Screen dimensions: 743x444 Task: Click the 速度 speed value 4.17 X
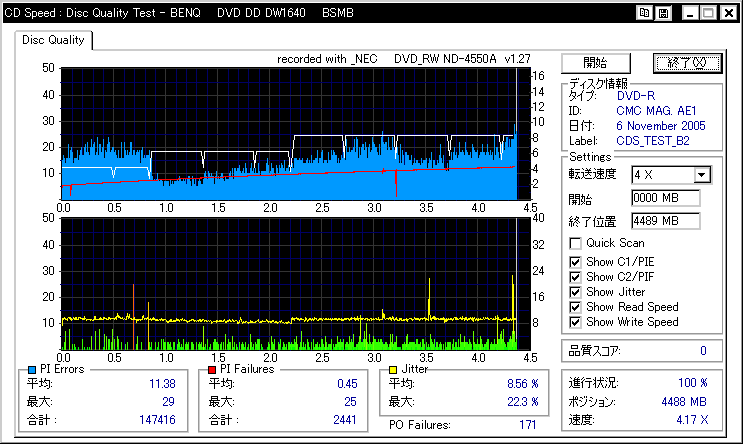(692, 420)
